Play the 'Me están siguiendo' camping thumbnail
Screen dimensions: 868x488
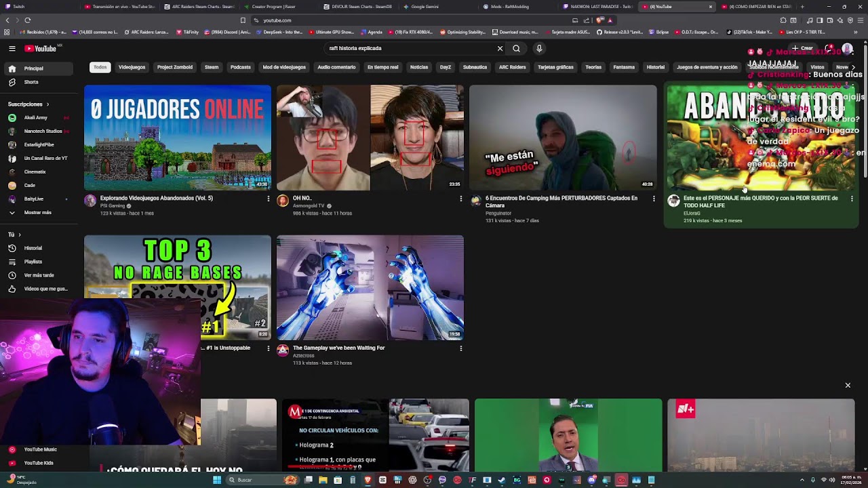click(563, 138)
